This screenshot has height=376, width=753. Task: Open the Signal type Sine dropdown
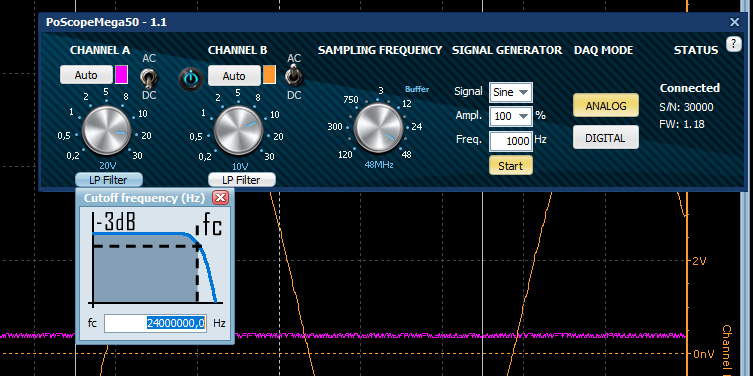[x=510, y=92]
